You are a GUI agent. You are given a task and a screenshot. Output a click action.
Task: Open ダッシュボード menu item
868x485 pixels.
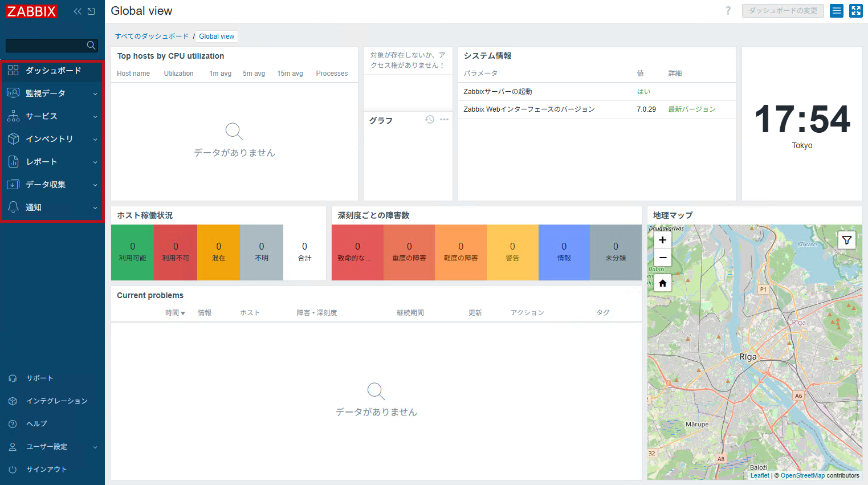tap(52, 71)
